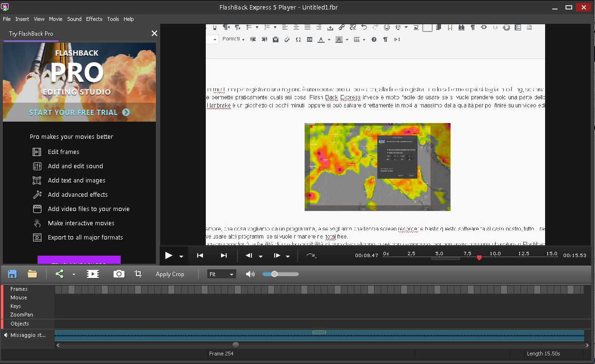
Task: Save the movie with the floppy icon
Action: tap(12, 274)
